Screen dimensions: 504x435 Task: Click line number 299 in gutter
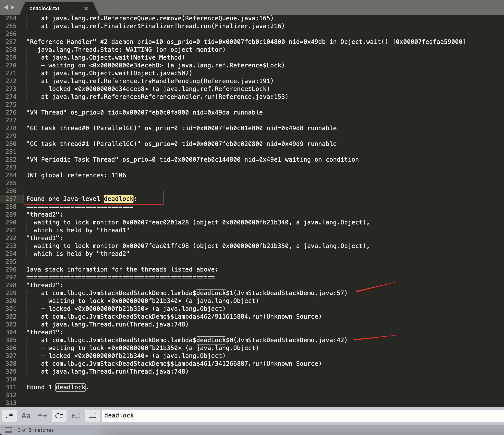11,293
